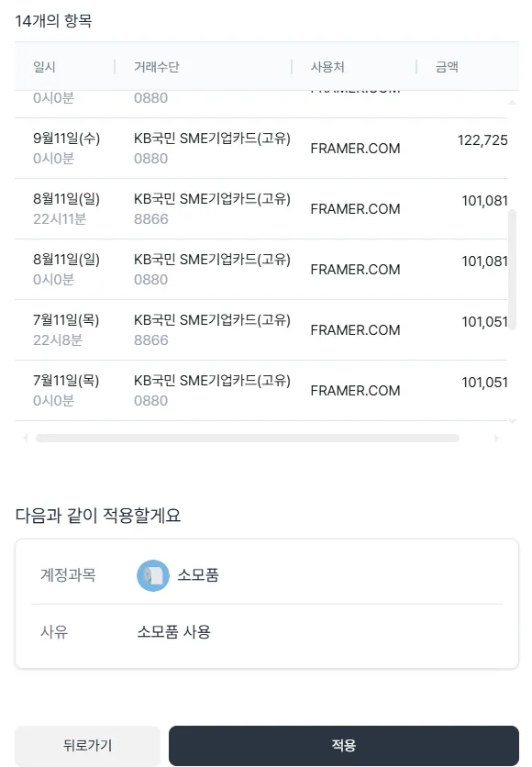This screenshot has height=767, width=532.
Task: Click the table's scroll up arrow
Action: click(x=512, y=102)
